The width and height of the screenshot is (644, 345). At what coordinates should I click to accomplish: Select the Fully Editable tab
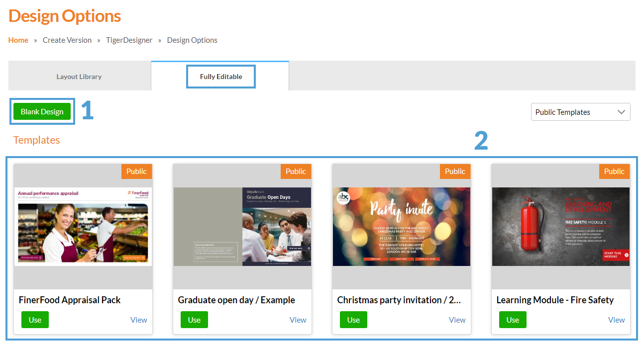(x=220, y=77)
